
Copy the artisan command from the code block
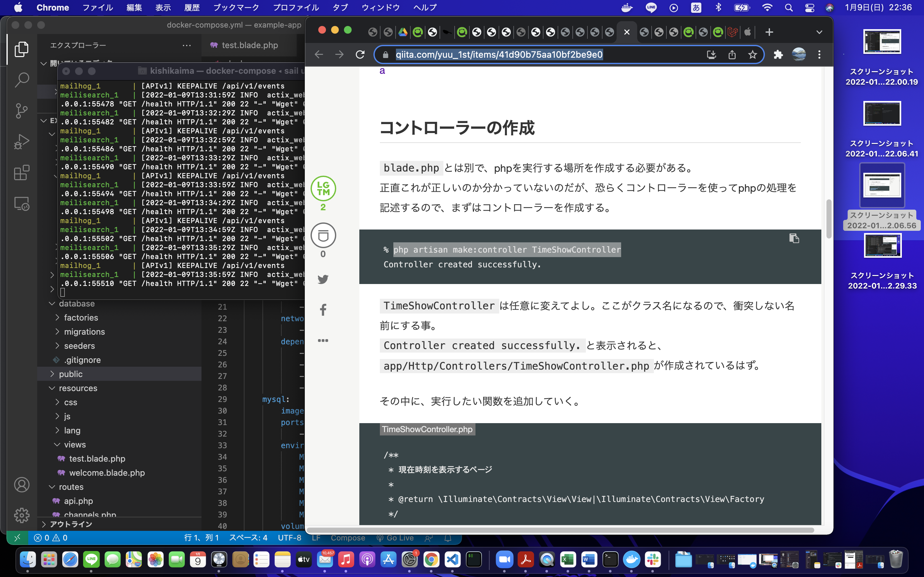(795, 238)
